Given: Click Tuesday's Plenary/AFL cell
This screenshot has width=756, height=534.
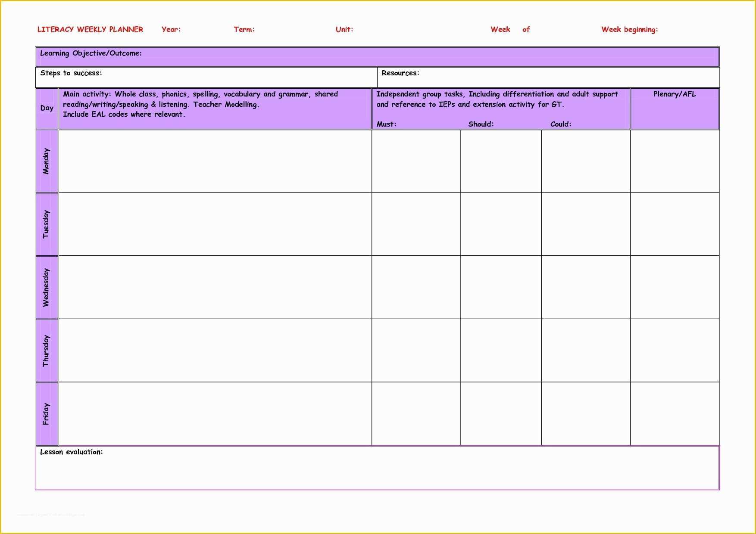Looking at the screenshot, I should pos(675,224).
